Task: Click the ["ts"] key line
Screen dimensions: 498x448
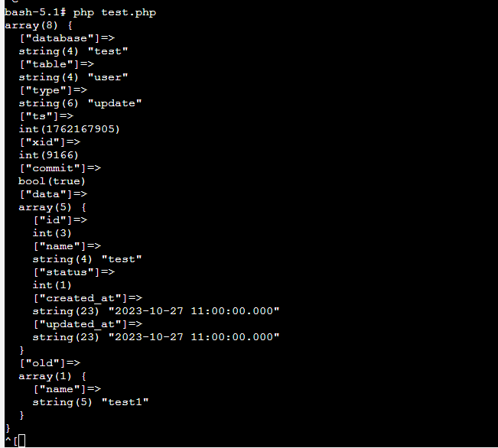Action: pos(46,116)
